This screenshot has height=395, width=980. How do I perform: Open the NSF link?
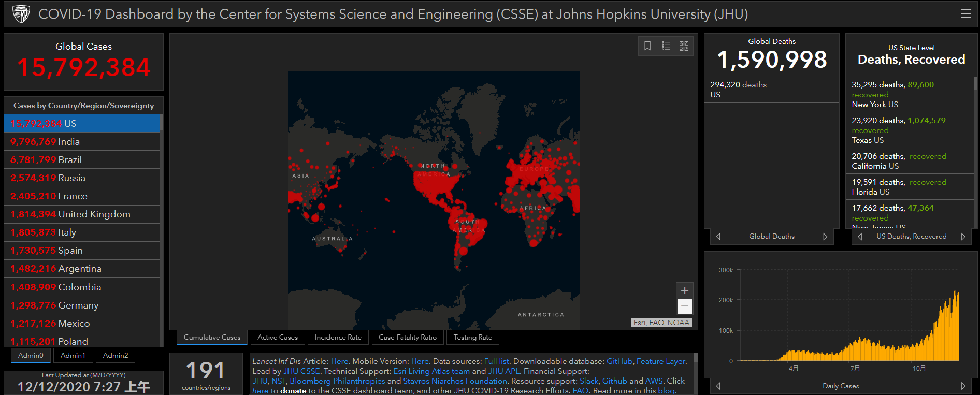pyautogui.click(x=278, y=381)
